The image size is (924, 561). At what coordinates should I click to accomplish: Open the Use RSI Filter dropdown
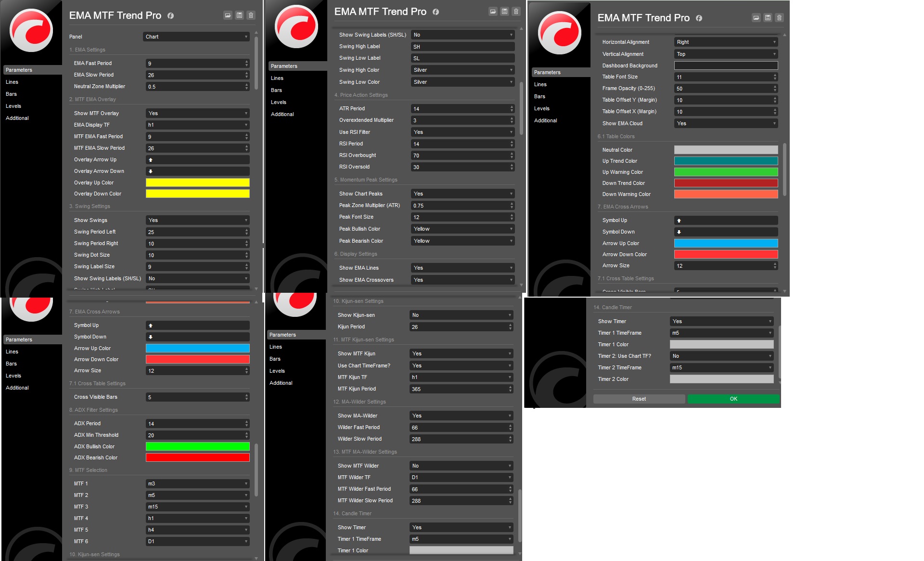462,132
